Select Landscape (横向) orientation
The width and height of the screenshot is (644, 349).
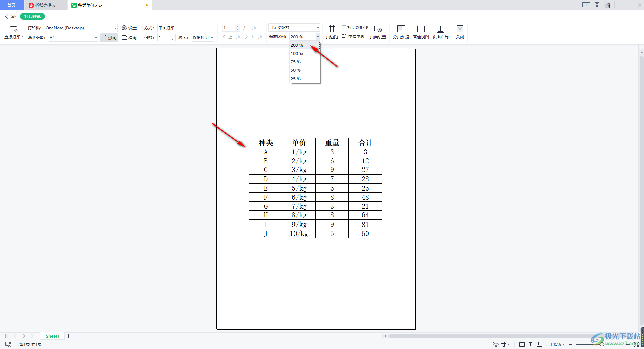(x=129, y=38)
